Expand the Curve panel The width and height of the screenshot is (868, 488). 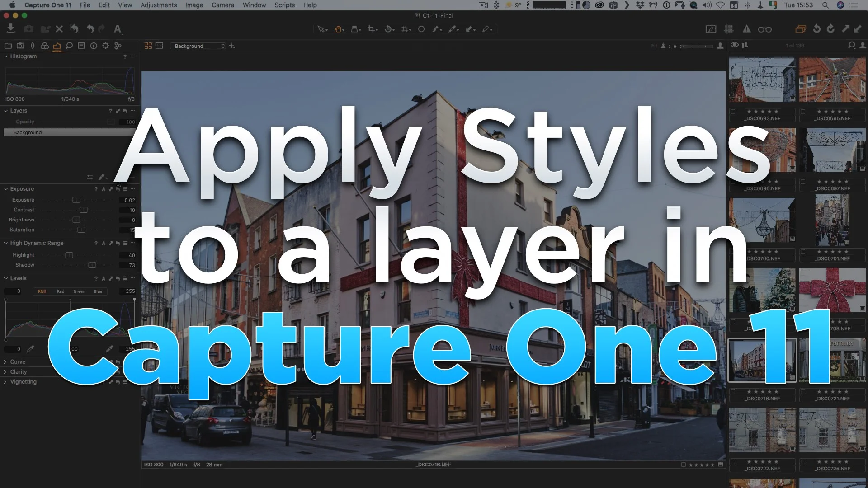[x=5, y=361]
